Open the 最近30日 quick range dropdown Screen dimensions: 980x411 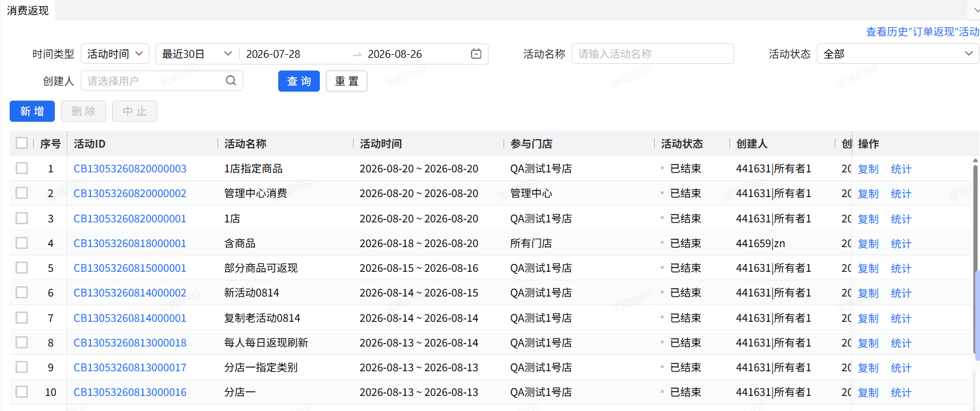tap(197, 54)
